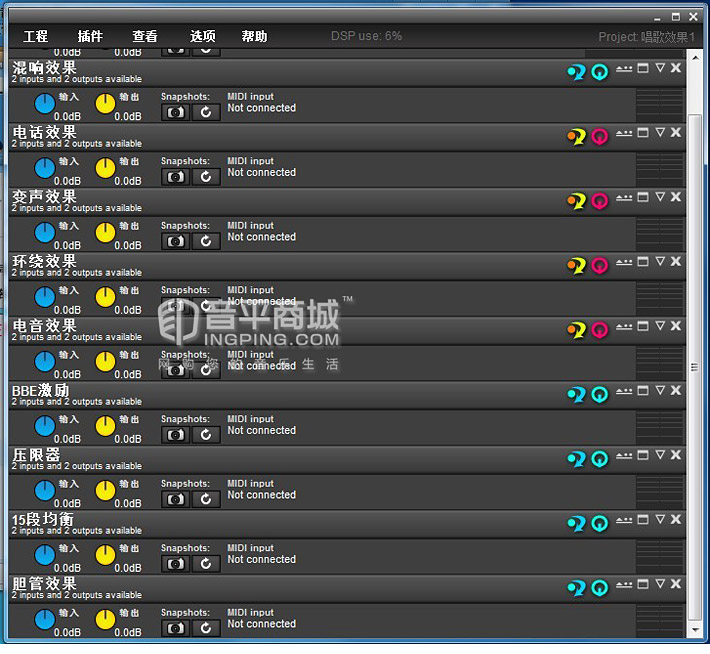Click the scrollbar down arrow
The height and width of the screenshot is (654, 710).
point(695,630)
